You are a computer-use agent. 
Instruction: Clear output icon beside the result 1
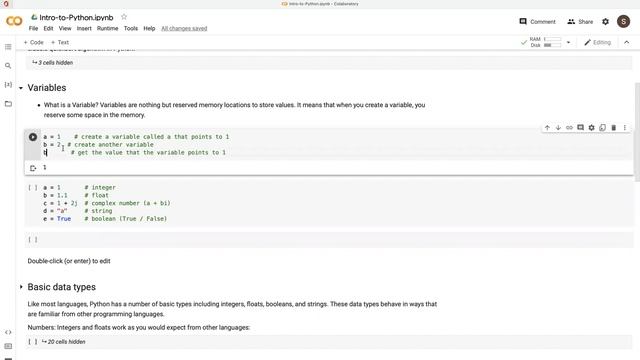pos(33,168)
